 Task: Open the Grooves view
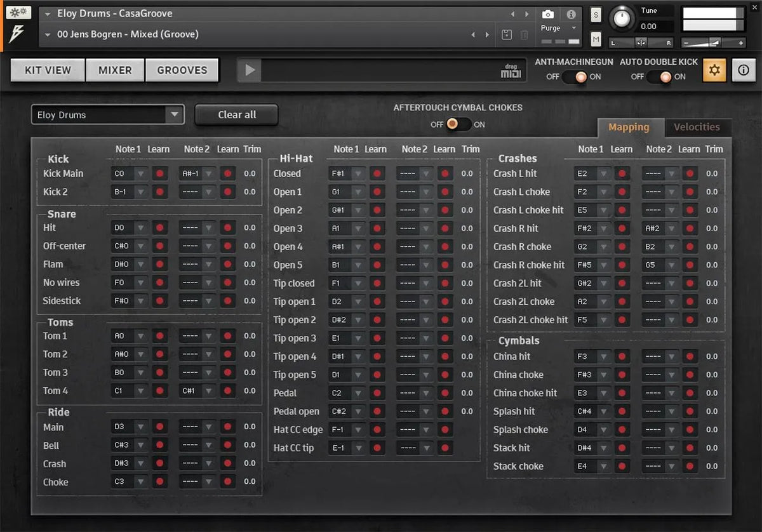pos(182,70)
